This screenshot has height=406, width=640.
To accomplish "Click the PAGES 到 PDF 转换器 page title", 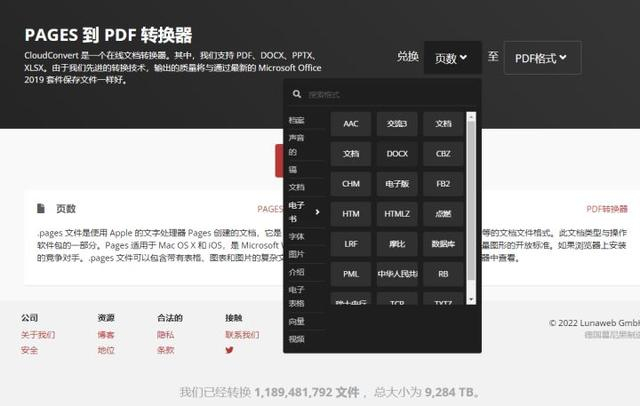I will (x=108, y=35).
